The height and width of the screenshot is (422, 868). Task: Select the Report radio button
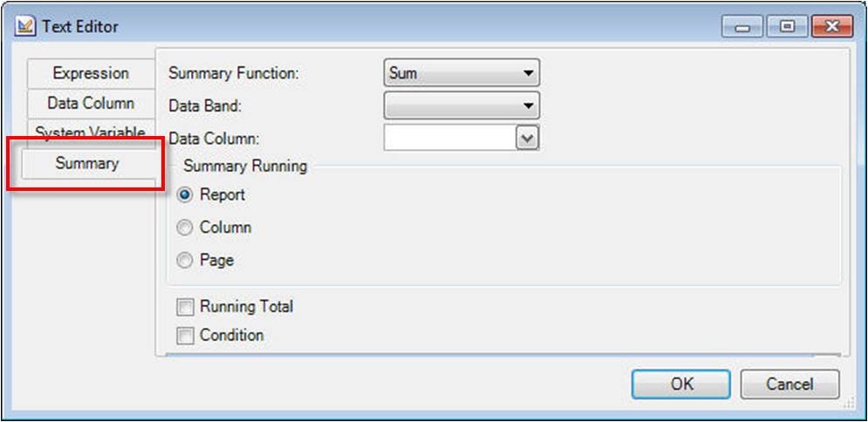184,195
